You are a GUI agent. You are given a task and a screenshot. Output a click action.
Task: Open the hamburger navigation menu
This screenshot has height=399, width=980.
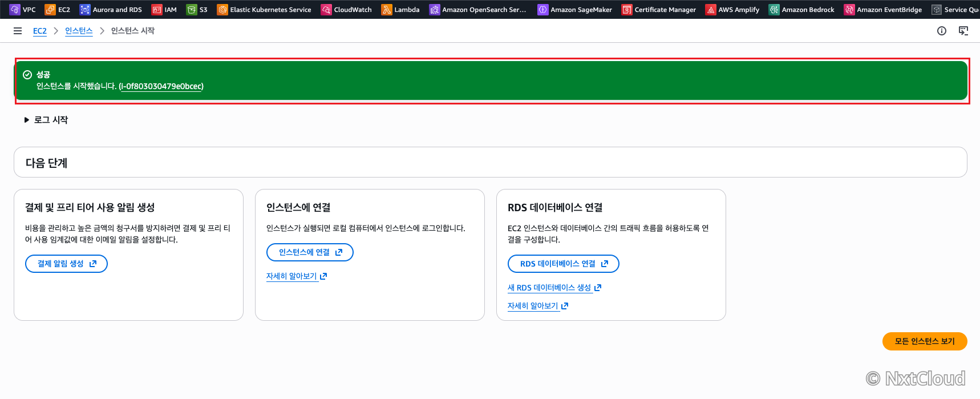click(x=18, y=31)
